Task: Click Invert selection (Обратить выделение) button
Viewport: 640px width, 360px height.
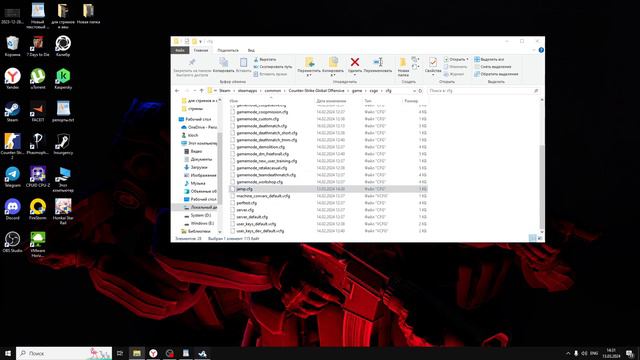Action: 496,74
